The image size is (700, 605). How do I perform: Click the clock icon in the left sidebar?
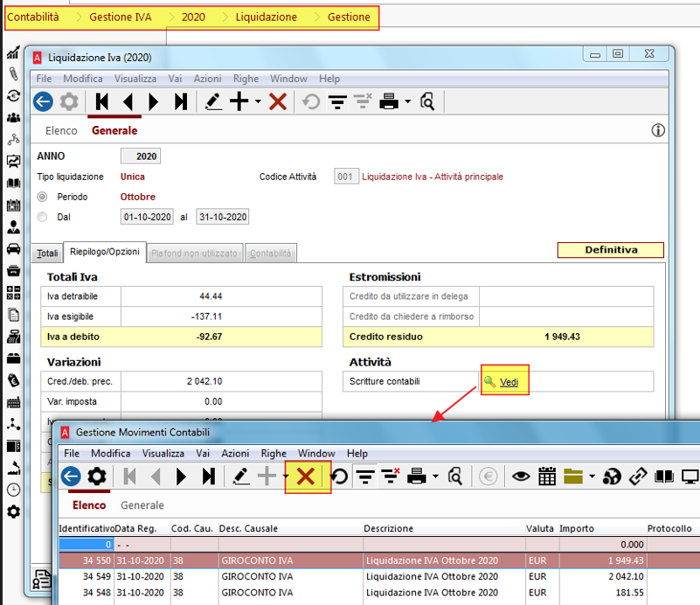13,490
